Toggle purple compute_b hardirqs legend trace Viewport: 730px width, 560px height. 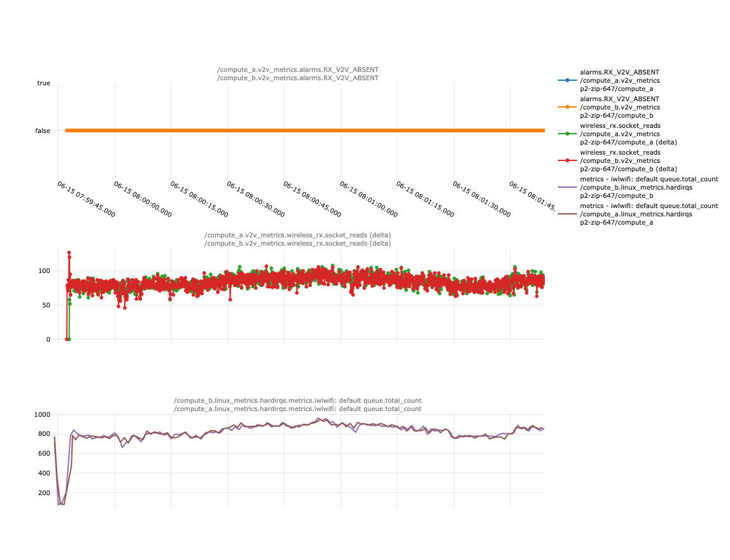(638, 188)
